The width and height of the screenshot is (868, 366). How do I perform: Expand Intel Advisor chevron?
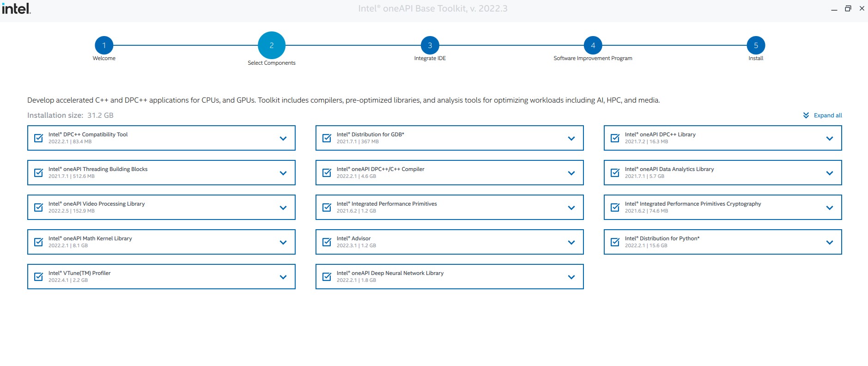(x=571, y=243)
